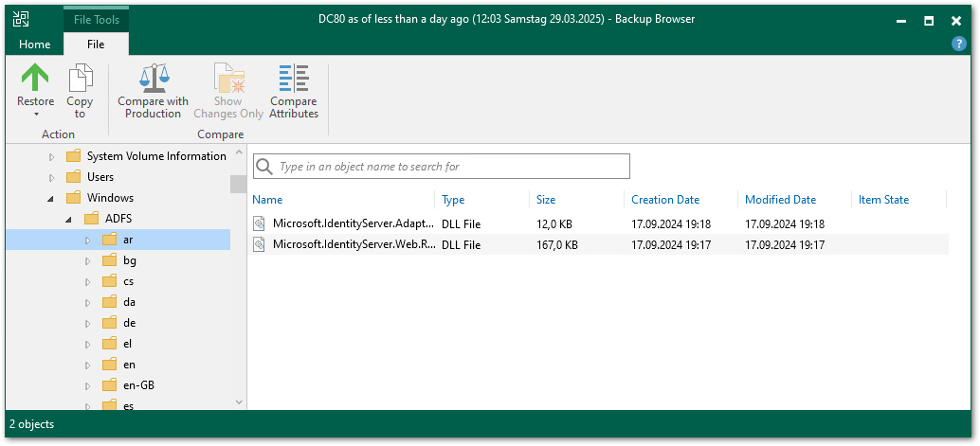Image resolution: width=980 pixels, height=446 pixels.
Task: Click the green Restore arrow icon
Action: pos(35,78)
